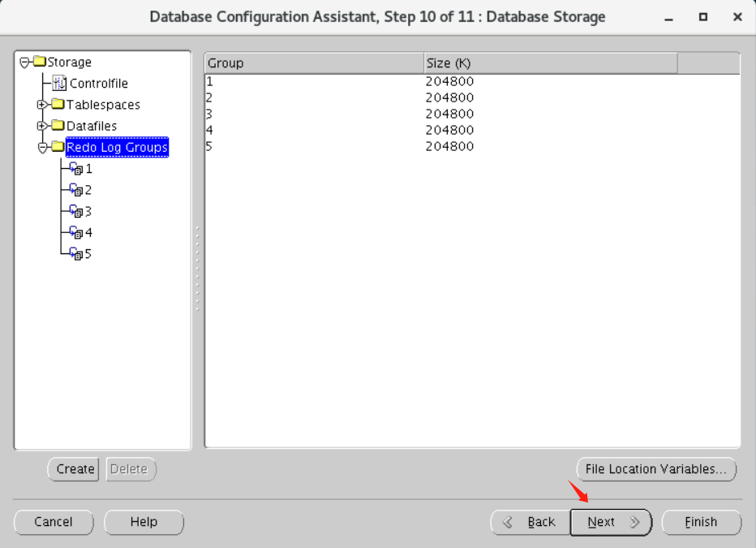Click the Datafiles folder icon
The image size is (756, 548).
coord(58,125)
